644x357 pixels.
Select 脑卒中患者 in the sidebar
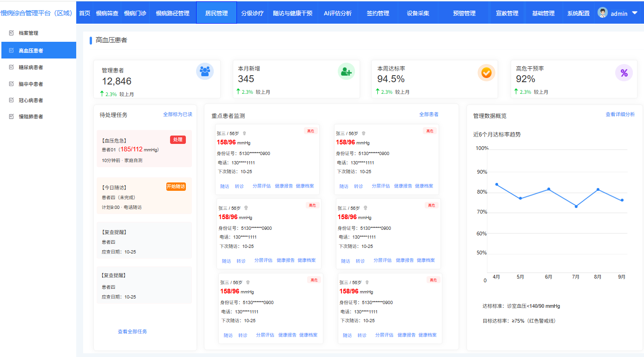coord(31,84)
